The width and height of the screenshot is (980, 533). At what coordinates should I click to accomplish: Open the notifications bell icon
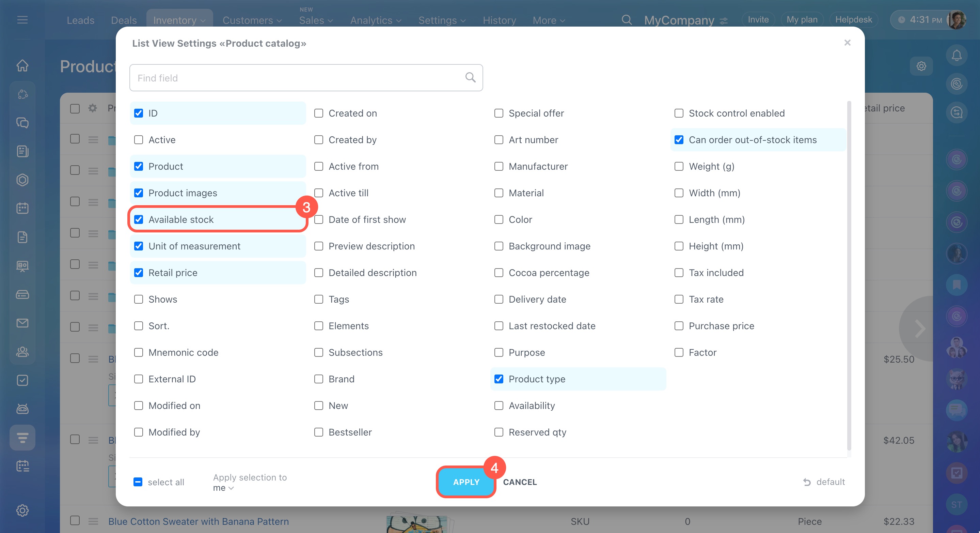pos(957,56)
